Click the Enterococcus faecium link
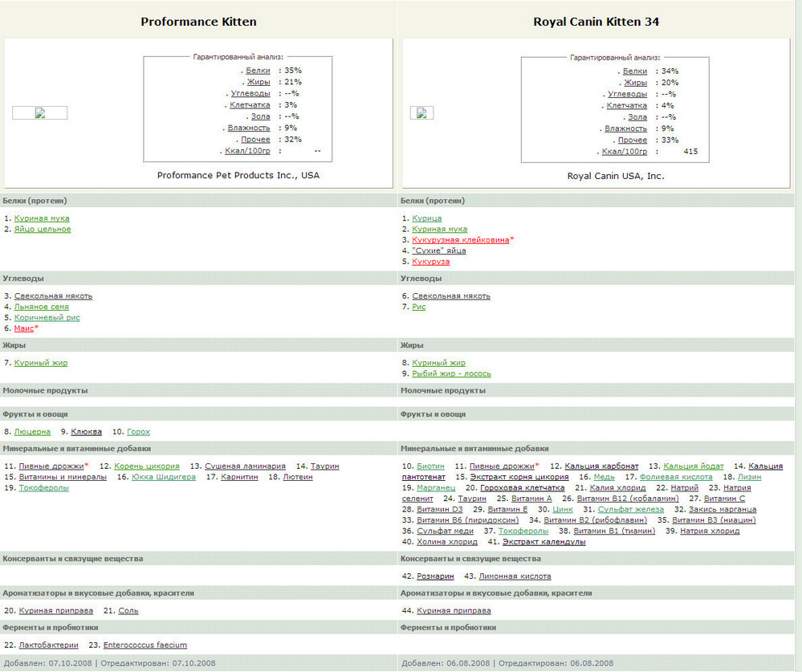The image size is (802, 672). (x=145, y=646)
